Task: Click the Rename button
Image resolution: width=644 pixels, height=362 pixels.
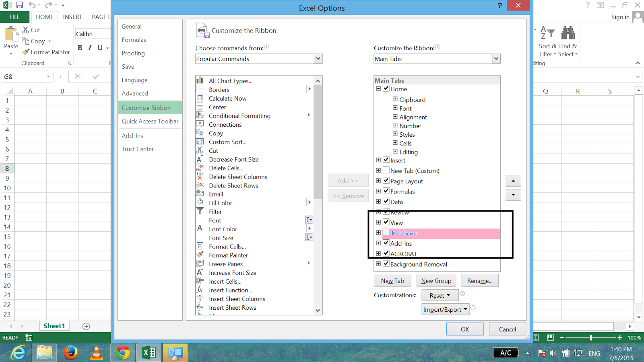Action: click(x=480, y=281)
